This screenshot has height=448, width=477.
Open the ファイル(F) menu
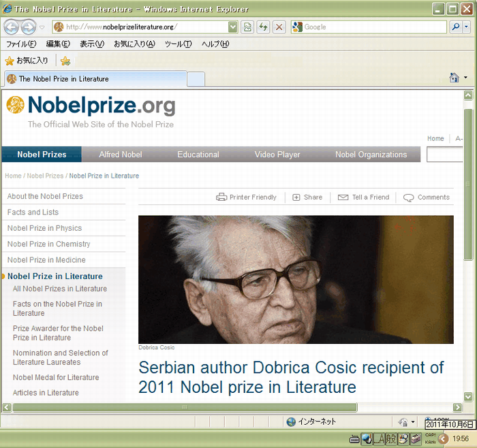(x=21, y=44)
